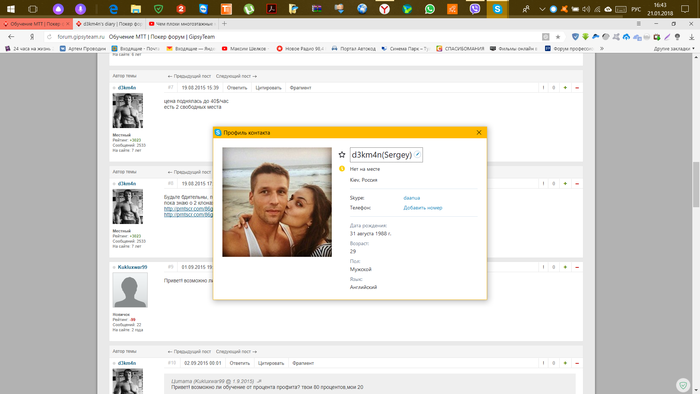Click the green download-arrow extension icon
The width and height of the screenshot is (700, 394).
click(585, 37)
